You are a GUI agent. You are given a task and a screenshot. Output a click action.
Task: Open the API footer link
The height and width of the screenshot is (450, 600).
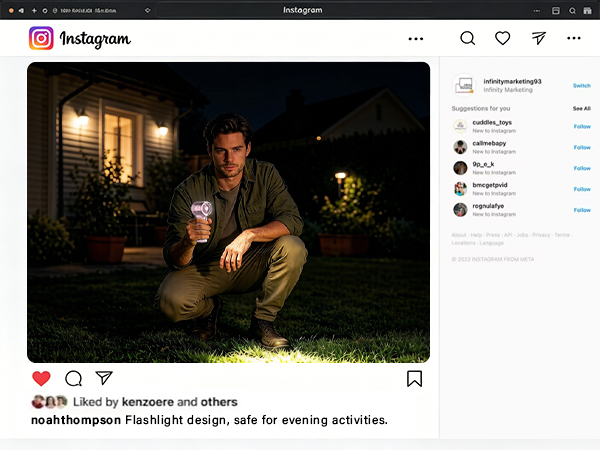[508, 235]
